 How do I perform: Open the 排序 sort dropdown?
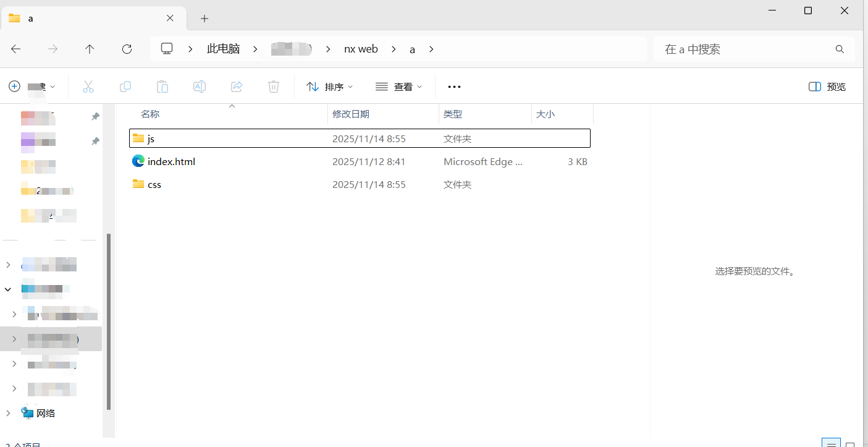330,87
